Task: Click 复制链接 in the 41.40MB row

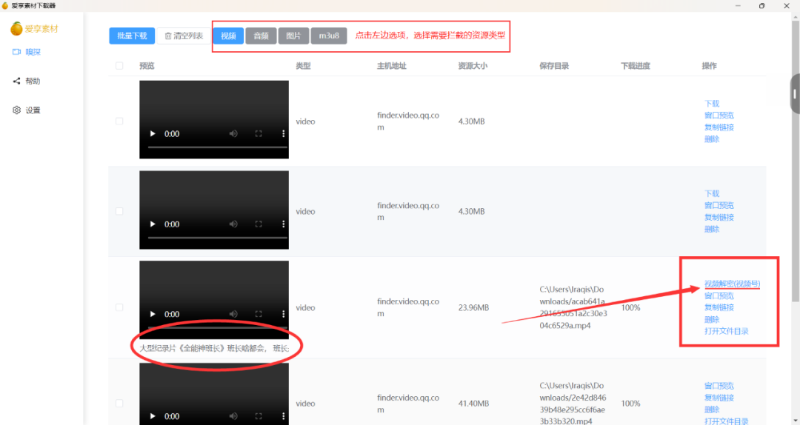Action: click(x=719, y=397)
